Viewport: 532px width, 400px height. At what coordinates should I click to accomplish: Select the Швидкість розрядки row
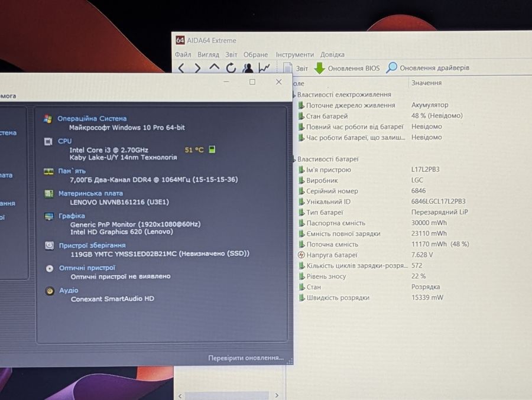[371, 298]
